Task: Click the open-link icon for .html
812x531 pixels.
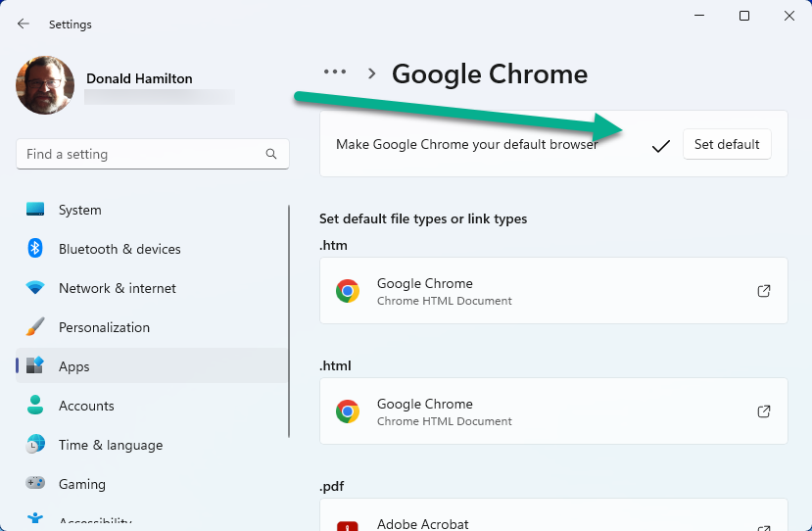Action: pyautogui.click(x=763, y=411)
